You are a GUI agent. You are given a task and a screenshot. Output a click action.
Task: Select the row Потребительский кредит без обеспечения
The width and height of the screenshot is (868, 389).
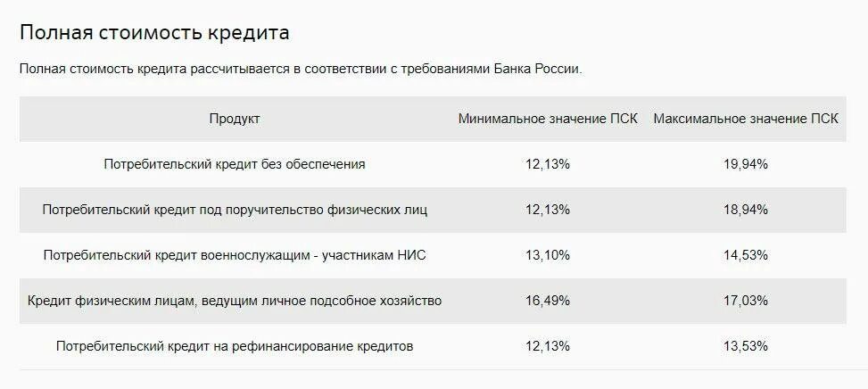tap(433, 164)
